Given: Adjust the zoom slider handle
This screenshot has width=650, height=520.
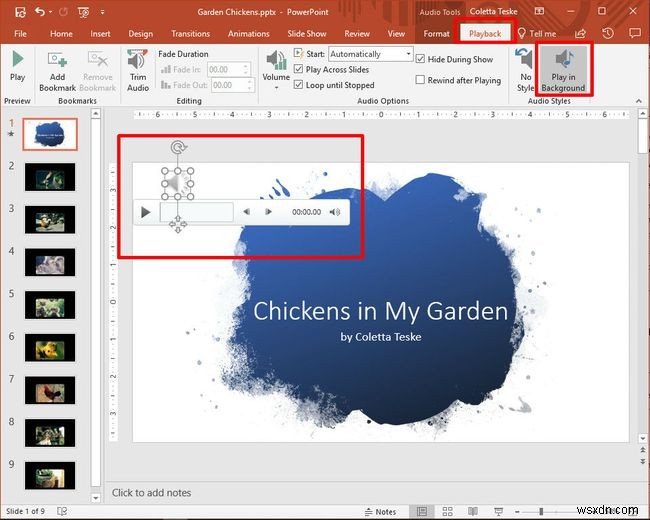Looking at the screenshot, I should coord(541,511).
